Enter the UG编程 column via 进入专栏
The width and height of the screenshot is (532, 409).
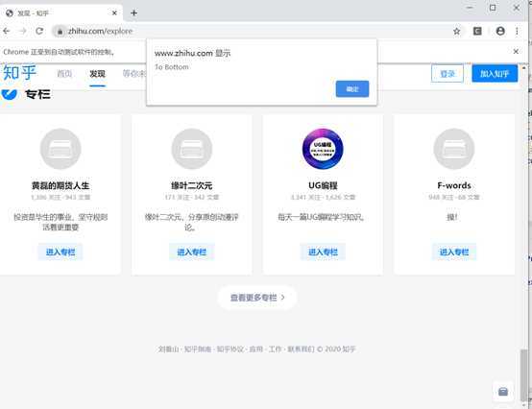323,252
